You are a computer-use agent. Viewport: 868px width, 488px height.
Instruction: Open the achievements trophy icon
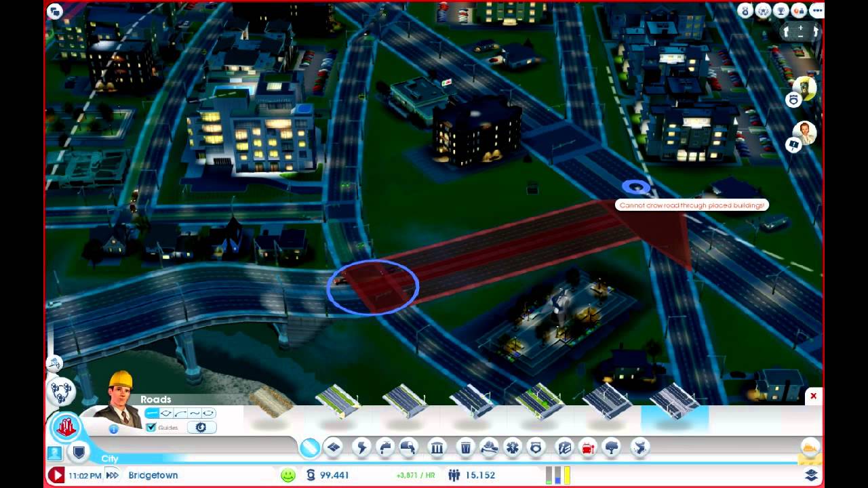pos(781,11)
